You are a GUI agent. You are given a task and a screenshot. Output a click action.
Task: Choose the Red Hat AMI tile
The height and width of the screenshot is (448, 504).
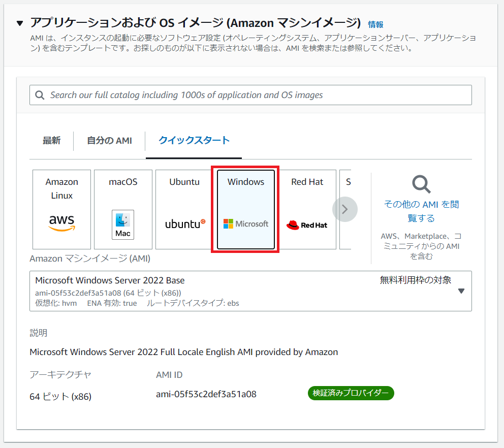click(x=307, y=210)
